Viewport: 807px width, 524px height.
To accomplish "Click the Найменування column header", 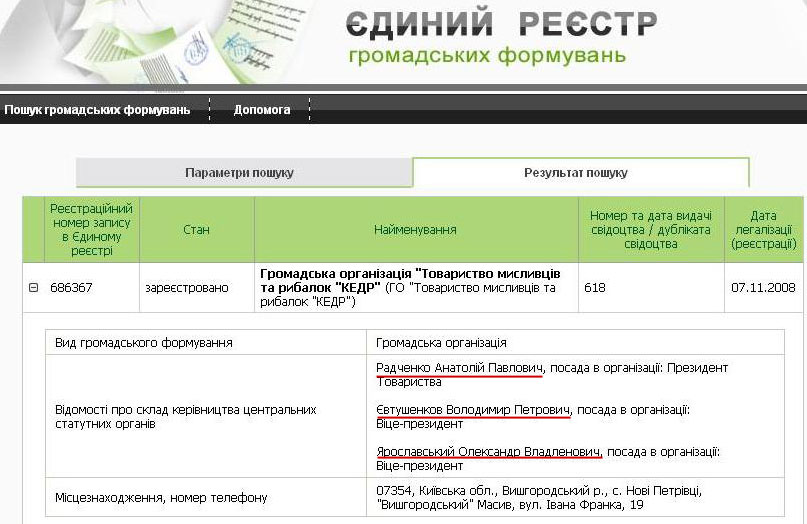I will coord(415,230).
